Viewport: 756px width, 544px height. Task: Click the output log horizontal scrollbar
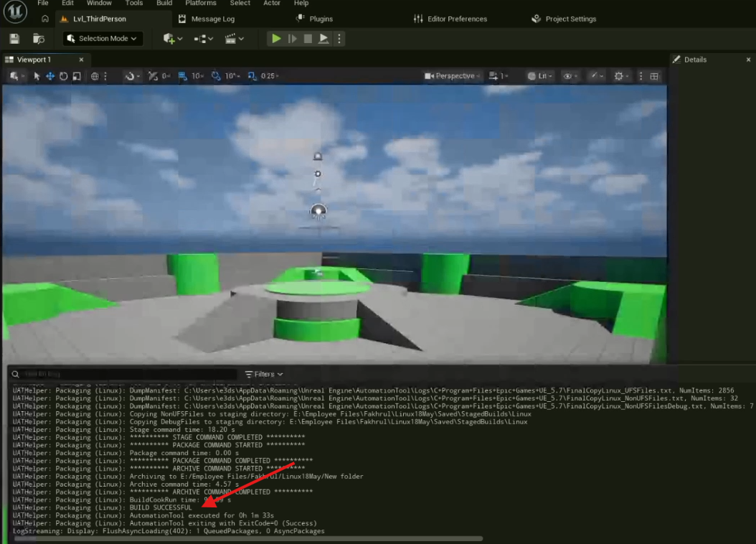click(248, 539)
